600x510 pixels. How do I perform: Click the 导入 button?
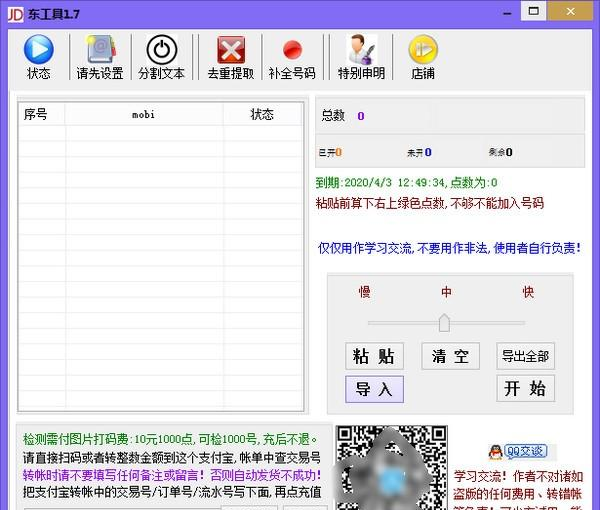click(374, 389)
